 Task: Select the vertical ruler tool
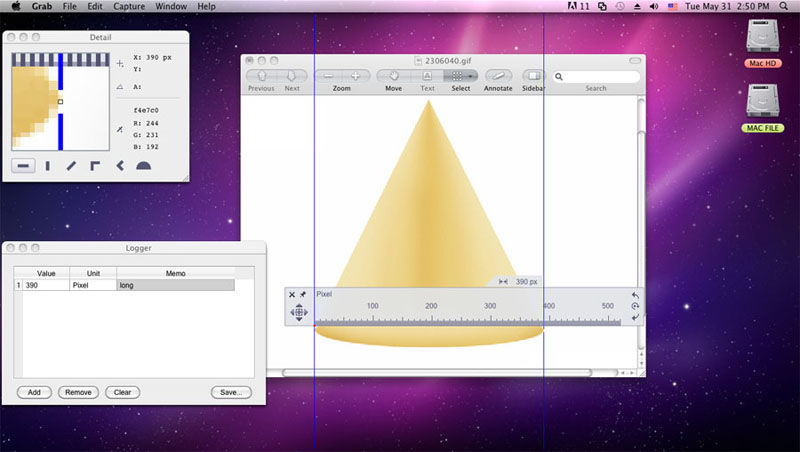pos(47,165)
